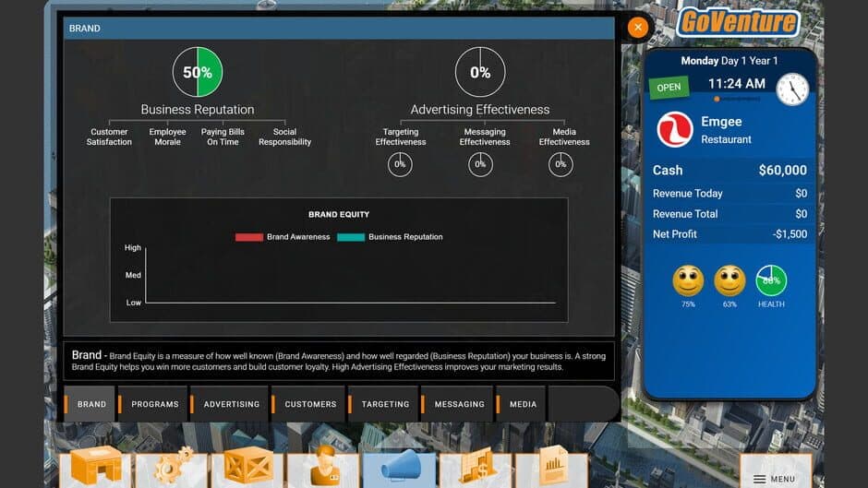Screen dimensions: 868x488
Task: Click the green Health pie indicator
Action: (771, 280)
